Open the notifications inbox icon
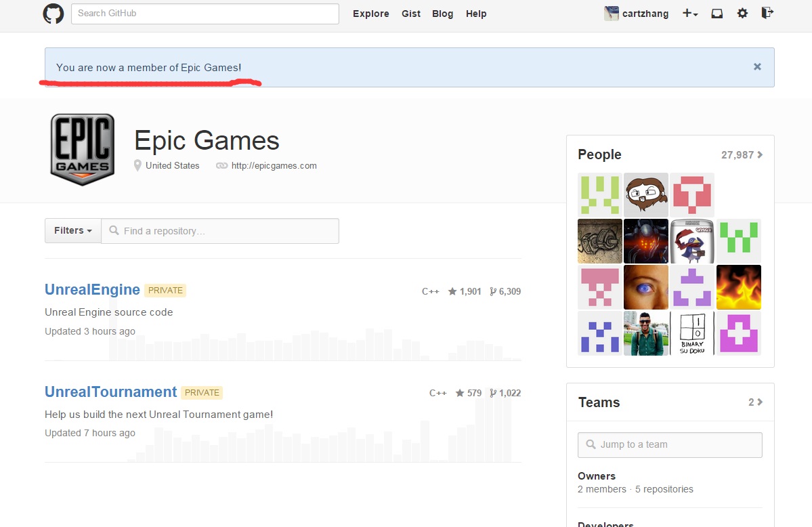Screen dimensions: 812x527 [x=717, y=14]
